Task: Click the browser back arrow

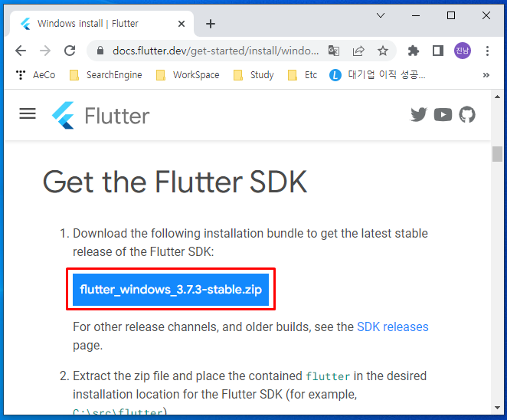Action: point(21,51)
